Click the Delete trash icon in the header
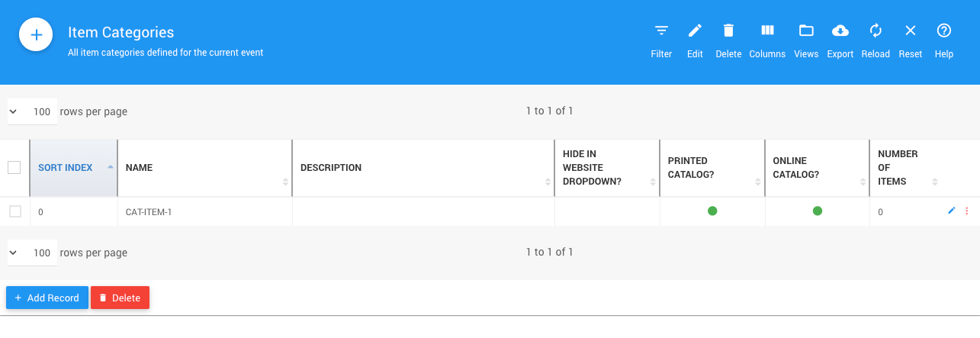The height and width of the screenshot is (338, 980). click(728, 32)
